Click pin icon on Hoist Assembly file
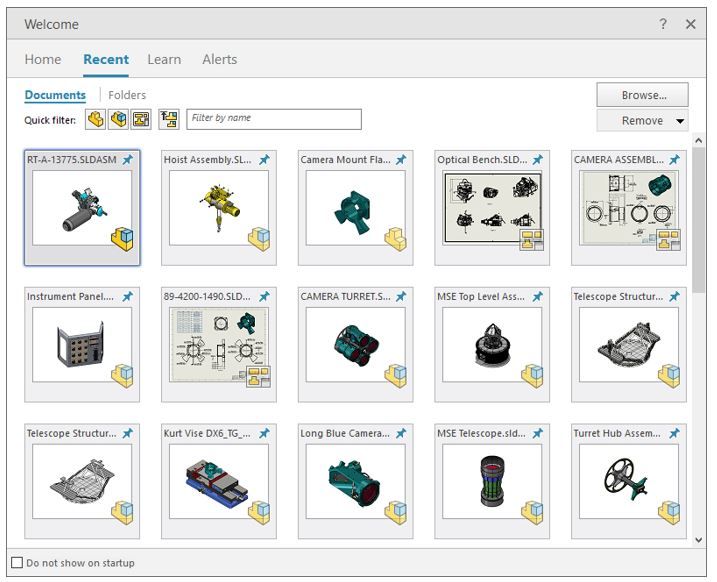The height and width of the screenshot is (582, 717). click(x=264, y=160)
